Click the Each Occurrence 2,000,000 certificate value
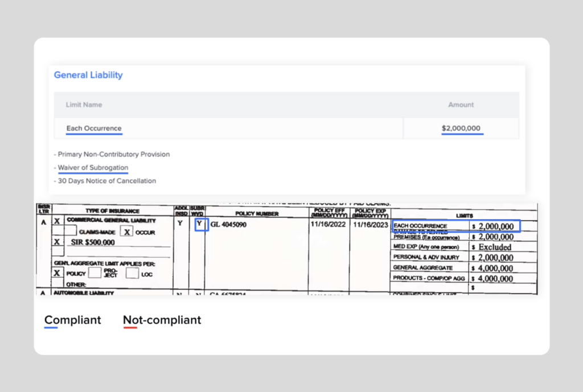Screen dimensions: 583x392 pos(496,226)
